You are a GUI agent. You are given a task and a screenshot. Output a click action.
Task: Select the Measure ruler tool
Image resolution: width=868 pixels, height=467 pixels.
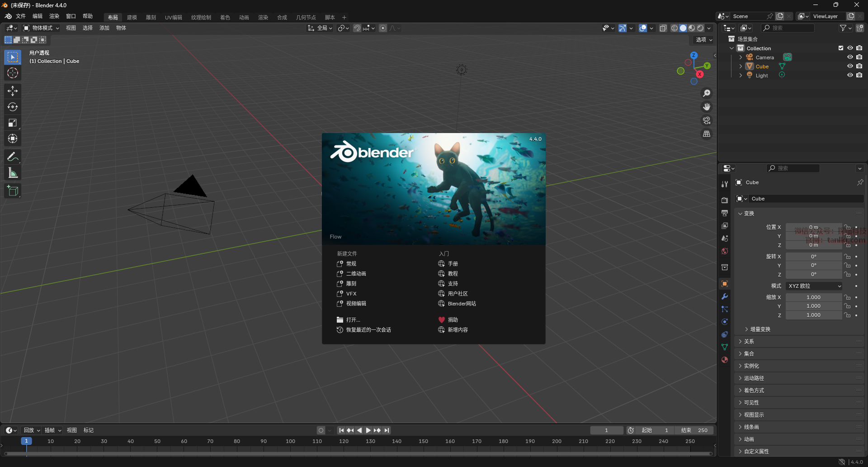click(13, 173)
